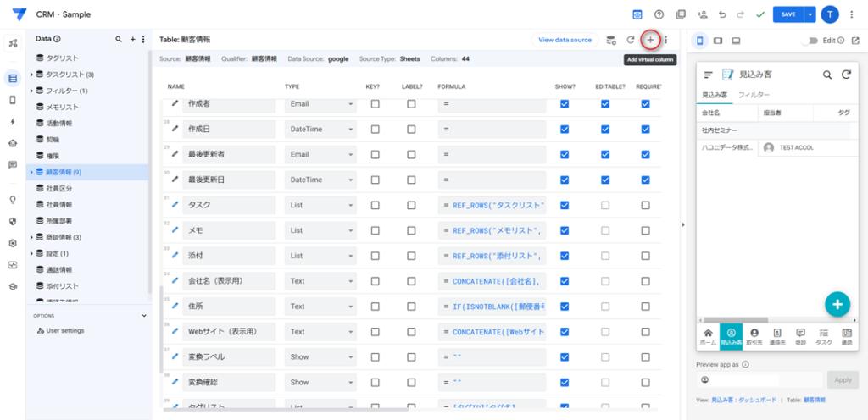This screenshot has height=420, width=868.
Task: Open 取引先 bottom navigation tab
Action: coord(754,336)
